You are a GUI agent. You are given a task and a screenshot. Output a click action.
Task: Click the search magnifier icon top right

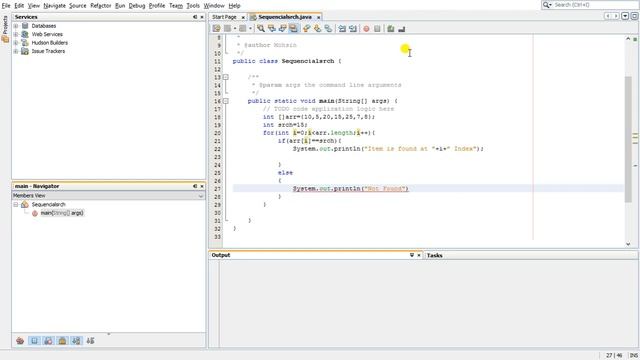tap(547, 5)
